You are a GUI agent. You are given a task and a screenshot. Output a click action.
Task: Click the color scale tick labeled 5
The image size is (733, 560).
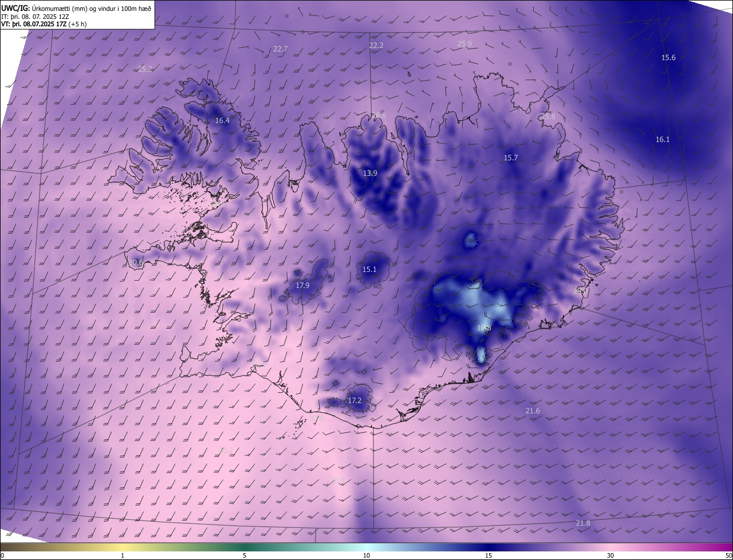click(x=245, y=555)
